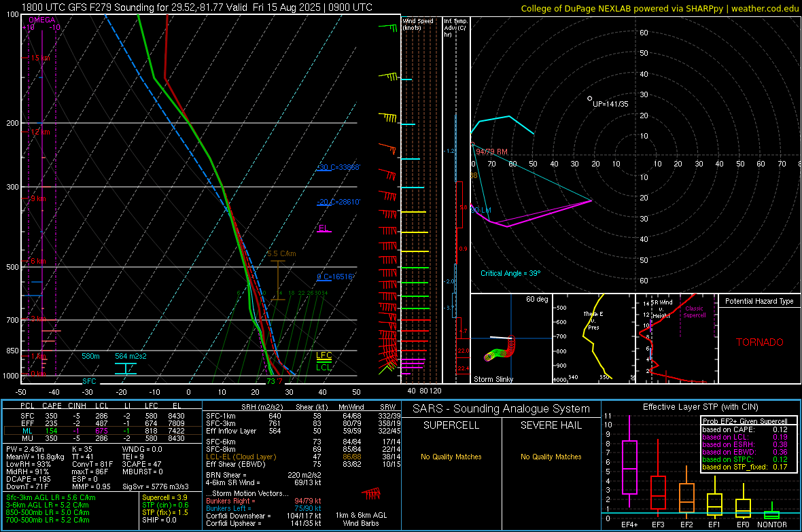
Task: Click the 'ConvT = 81F' value
Action: 92,465
